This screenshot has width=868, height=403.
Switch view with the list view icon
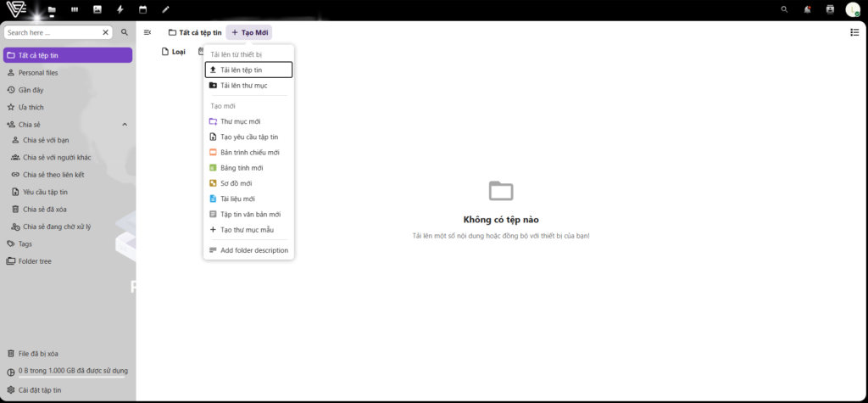(x=854, y=33)
